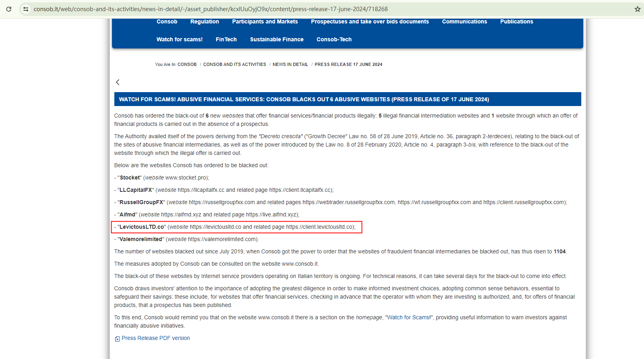Click the "LLCapitalFX" list entry

click(224, 190)
